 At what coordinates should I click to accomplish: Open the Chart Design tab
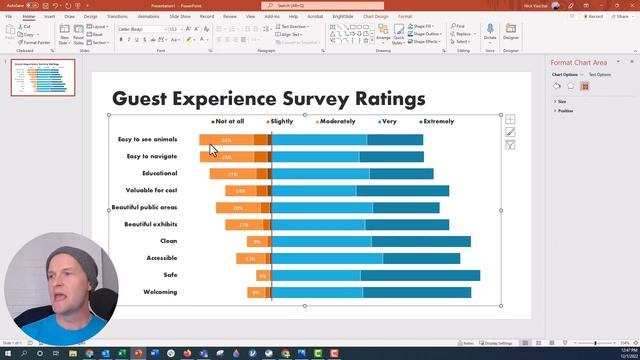coord(376,16)
